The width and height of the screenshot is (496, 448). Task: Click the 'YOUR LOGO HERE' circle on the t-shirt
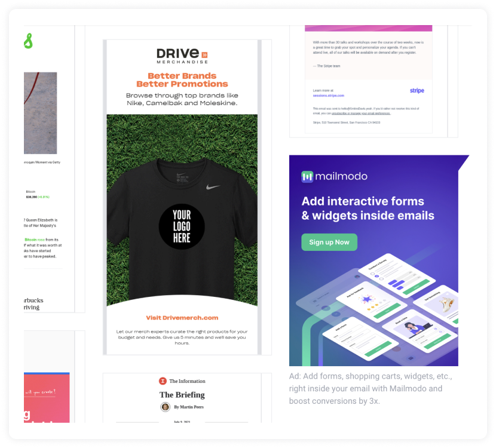(x=182, y=226)
